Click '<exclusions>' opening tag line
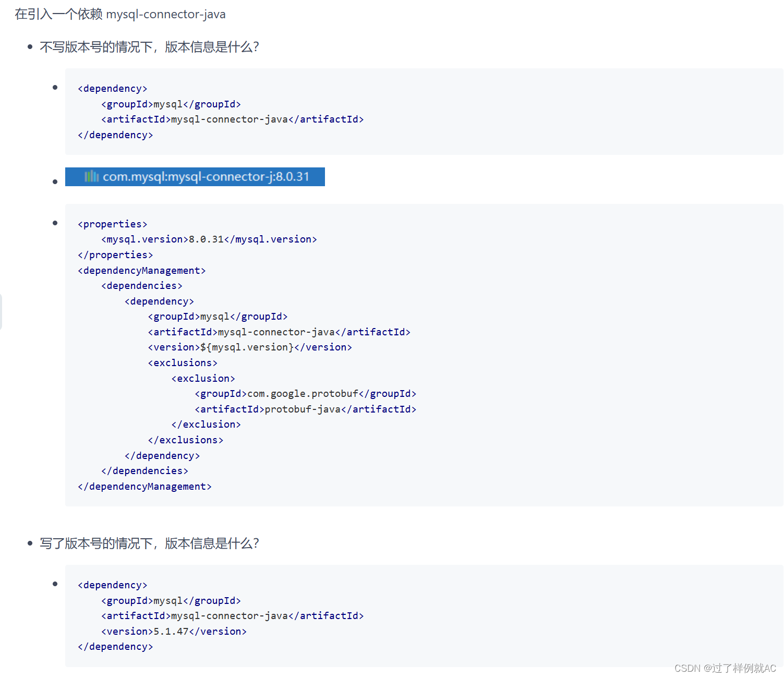This screenshot has width=784, height=678. pyautogui.click(x=183, y=363)
